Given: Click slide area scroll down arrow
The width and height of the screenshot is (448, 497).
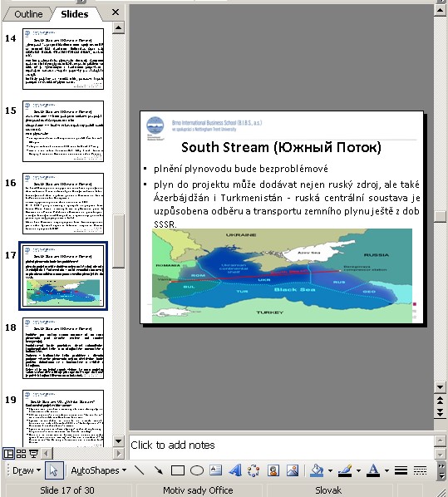Looking at the screenshot, I should click(440, 387).
